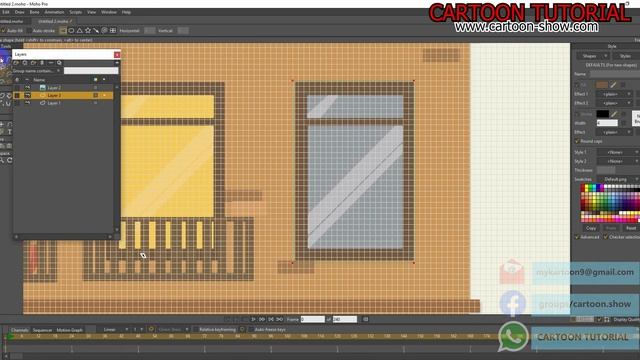Toggle the Auto-stroke checkbox
The width and height of the screenshot is (640, 360).
pyautogui.click(x=29, y=31)
